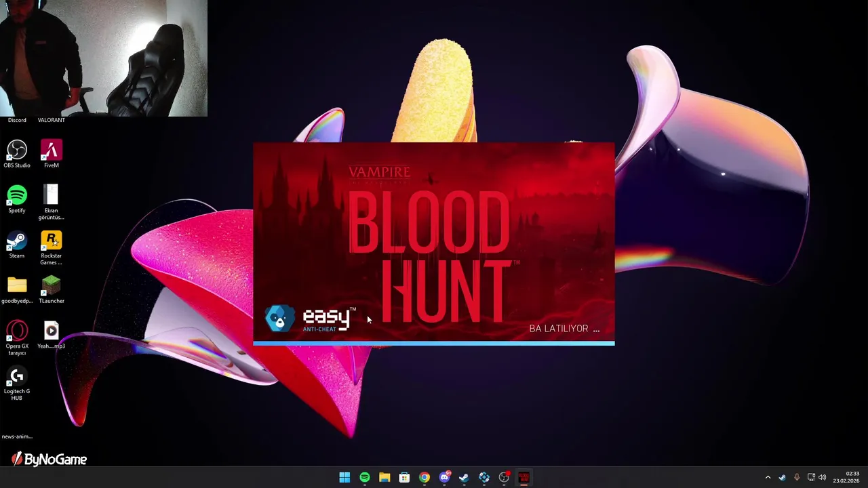
Task: Open Spotify from the taskbar
Action: click(365, 478)
